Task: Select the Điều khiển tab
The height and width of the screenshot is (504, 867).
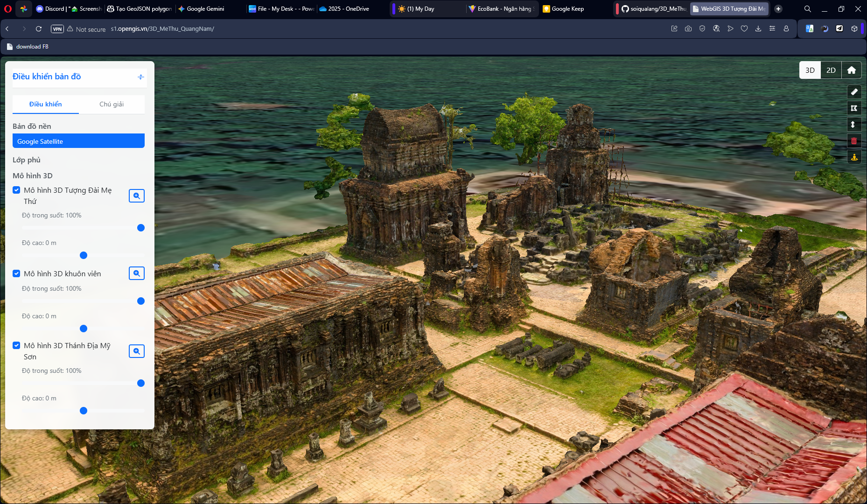Action: 45,104
